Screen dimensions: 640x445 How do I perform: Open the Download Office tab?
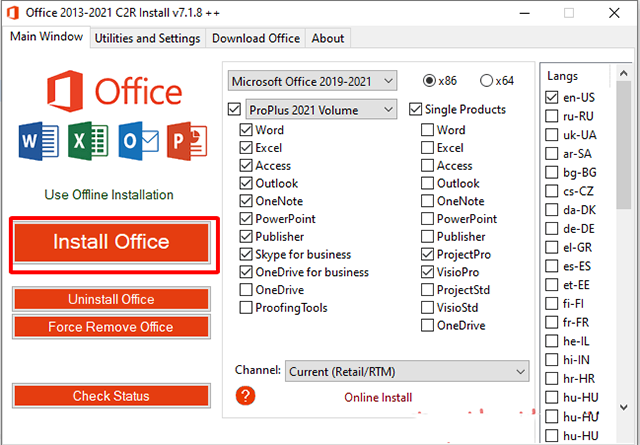pos(256,38)
